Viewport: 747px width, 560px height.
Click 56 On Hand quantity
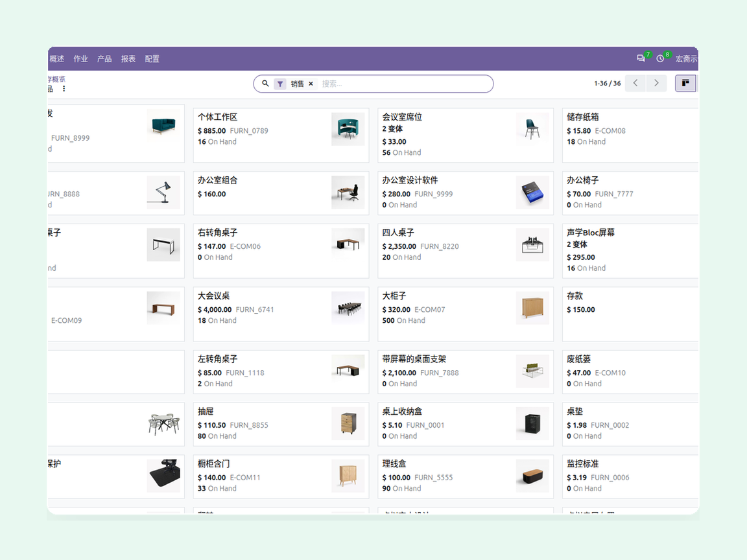coord(401,152)
